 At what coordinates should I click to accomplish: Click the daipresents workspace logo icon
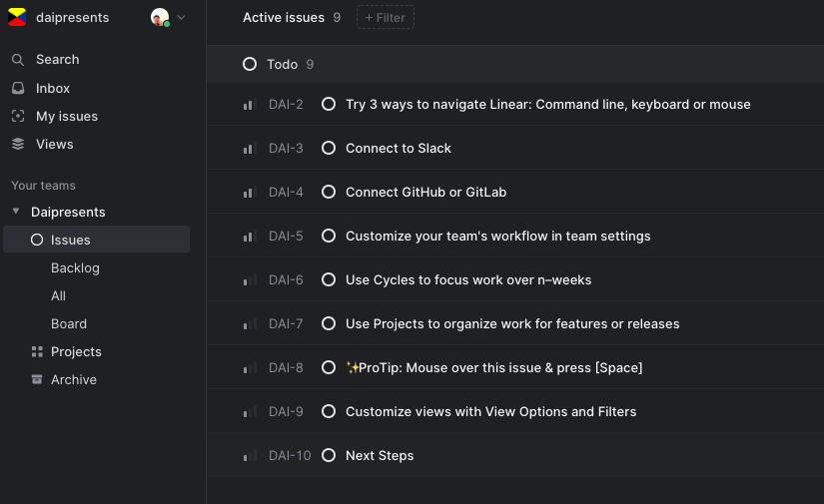17,17
